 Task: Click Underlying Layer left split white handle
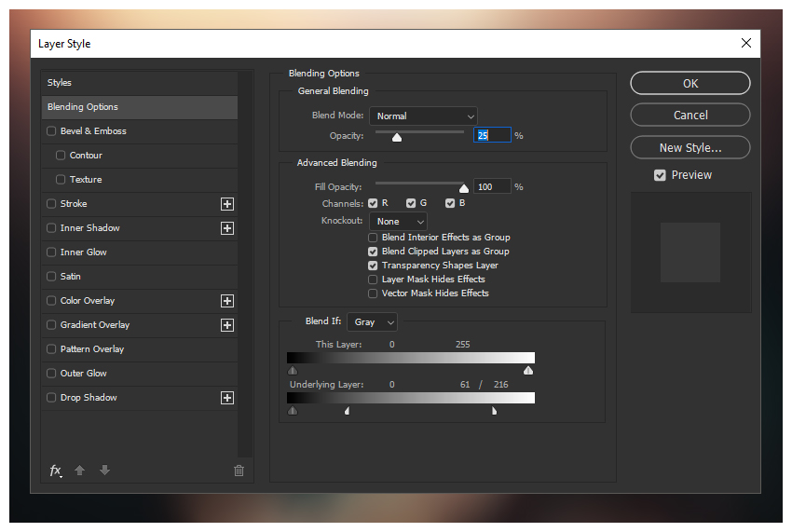tap(347, 411)
